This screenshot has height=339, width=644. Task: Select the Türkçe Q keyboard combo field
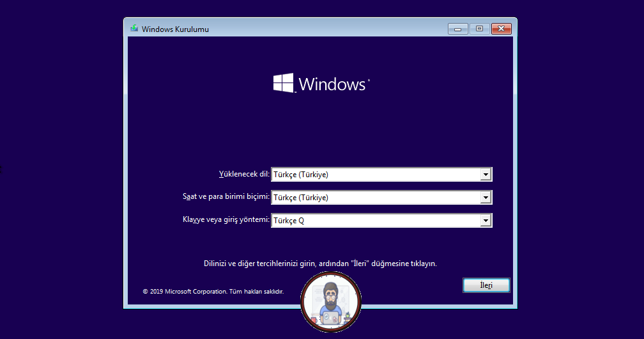click(x=381, y=221)
